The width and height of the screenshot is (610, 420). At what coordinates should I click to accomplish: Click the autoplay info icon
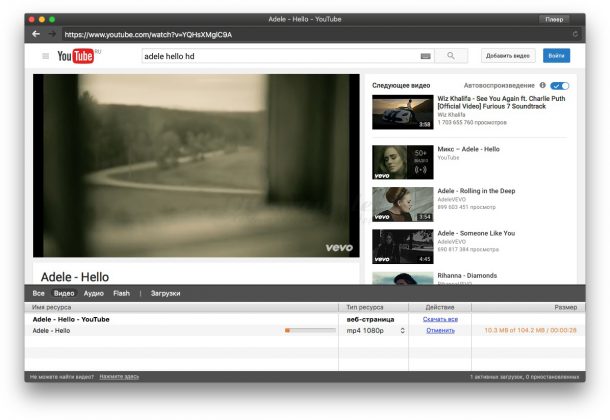click(x=542, y=86)
